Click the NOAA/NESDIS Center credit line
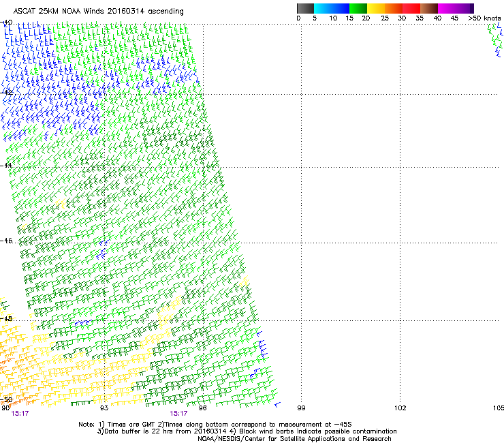 [x=294, y=439]
